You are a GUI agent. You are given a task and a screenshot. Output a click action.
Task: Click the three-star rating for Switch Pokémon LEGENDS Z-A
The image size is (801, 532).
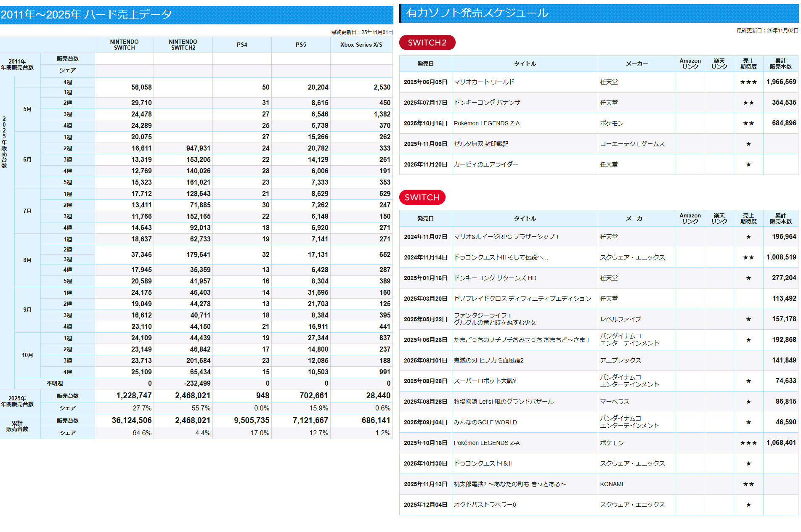click(748, 443)
